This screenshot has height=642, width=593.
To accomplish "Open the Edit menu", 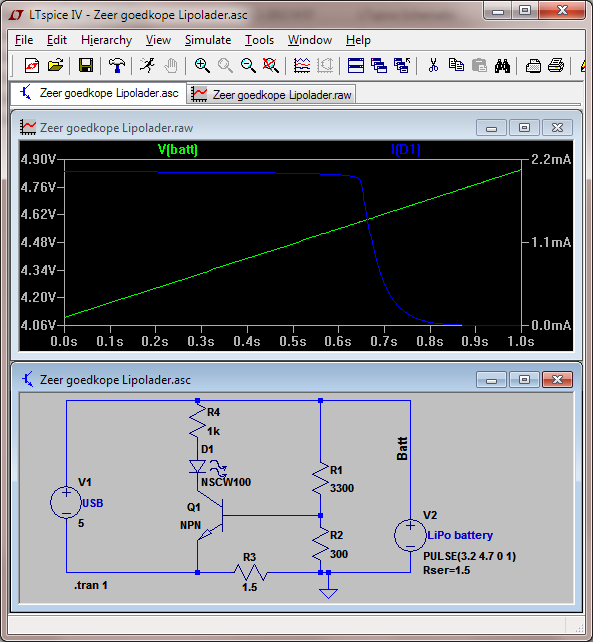I will coord(57,40).
